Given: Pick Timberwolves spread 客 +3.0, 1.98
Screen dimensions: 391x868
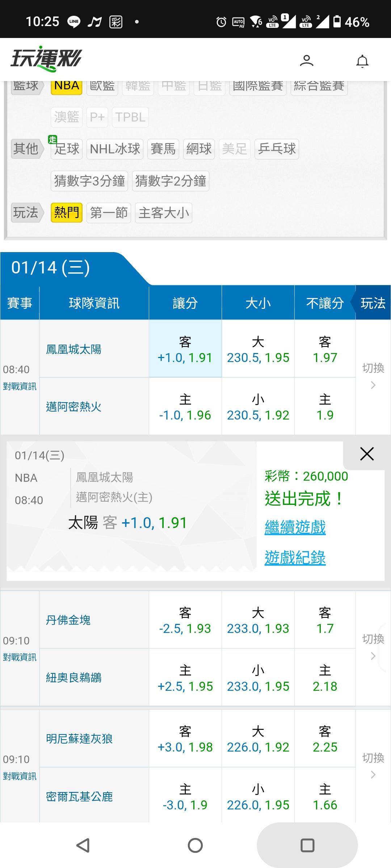Looking at the screenshot, I should click(x=185, y=739).
